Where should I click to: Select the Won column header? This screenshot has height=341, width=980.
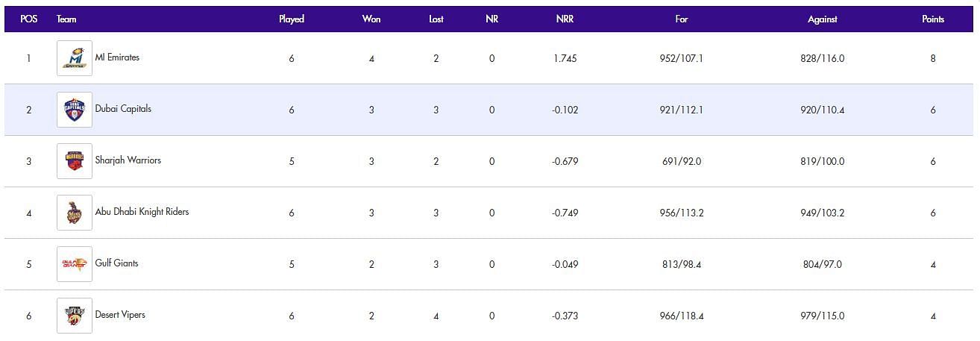(371, 19)
